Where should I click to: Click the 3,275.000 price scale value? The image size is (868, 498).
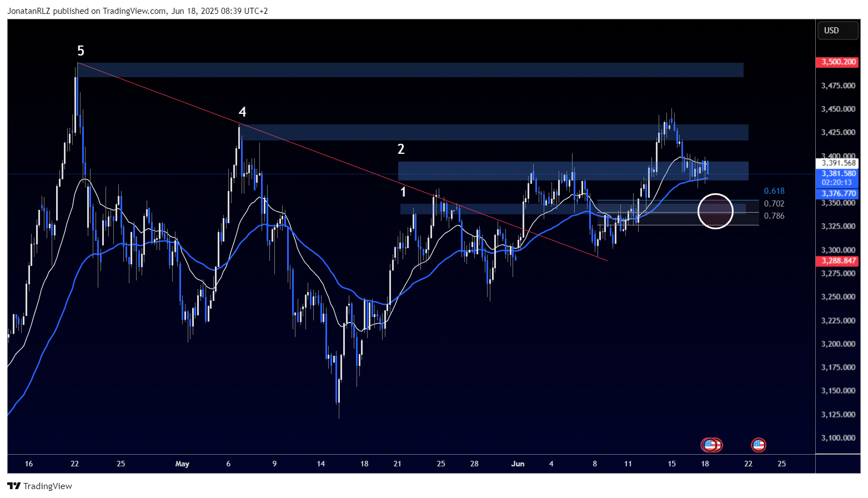pyautogui.click(x=838, y=273)
